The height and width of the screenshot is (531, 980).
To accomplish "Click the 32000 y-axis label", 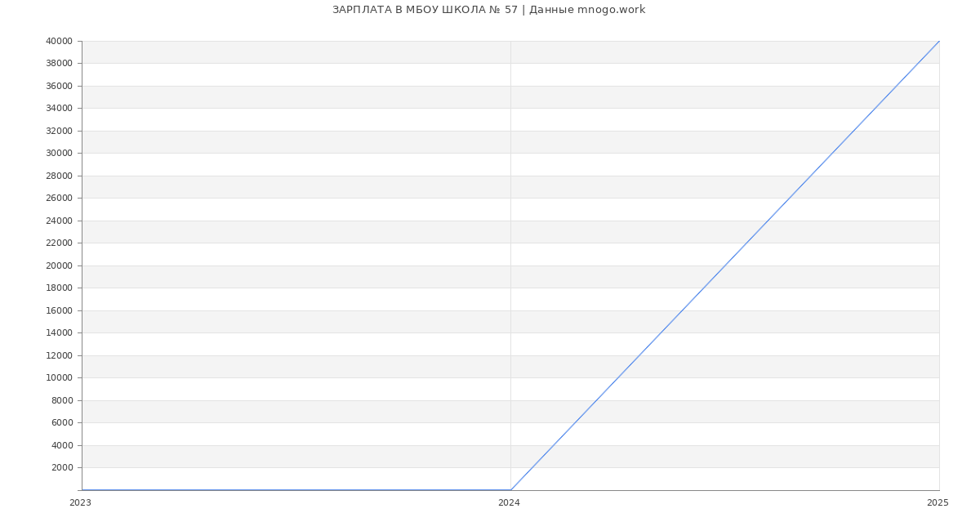I will [x=59, y=131].
